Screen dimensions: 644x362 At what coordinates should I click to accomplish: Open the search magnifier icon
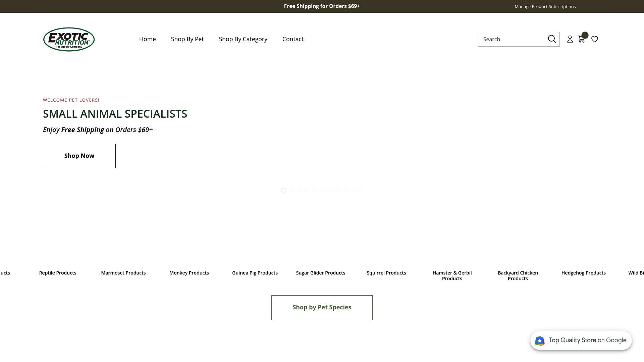point(552,39)
